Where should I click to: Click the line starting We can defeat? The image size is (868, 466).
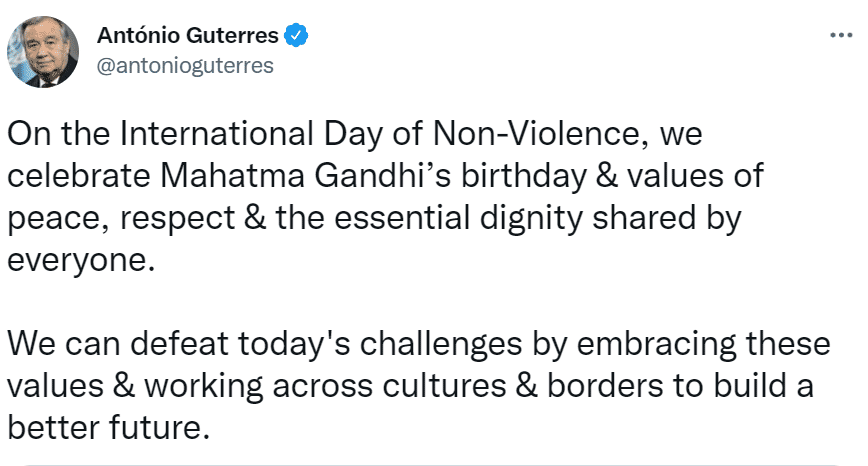[418, 344]
